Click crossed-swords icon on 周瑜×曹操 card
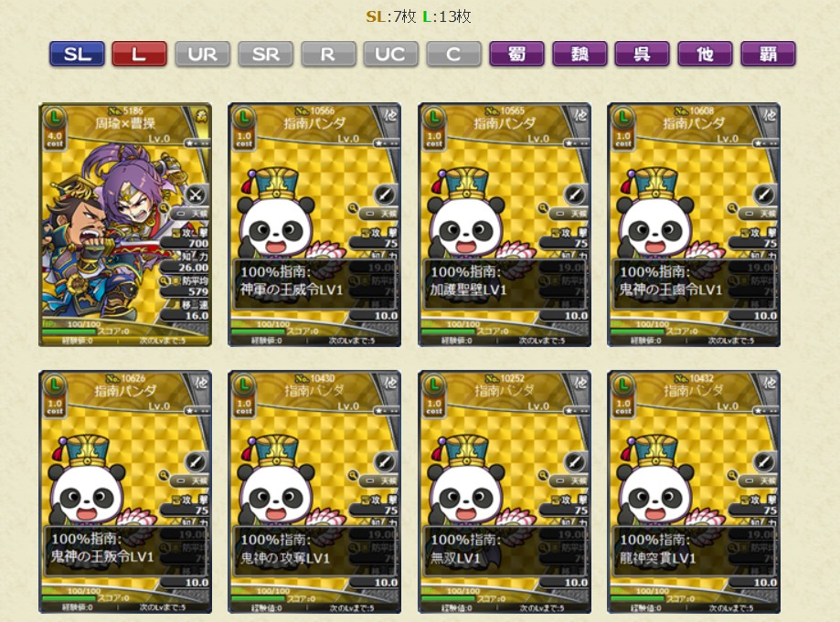Image resolution: width=840 pixels, height=622 pixels. (195, 195)
